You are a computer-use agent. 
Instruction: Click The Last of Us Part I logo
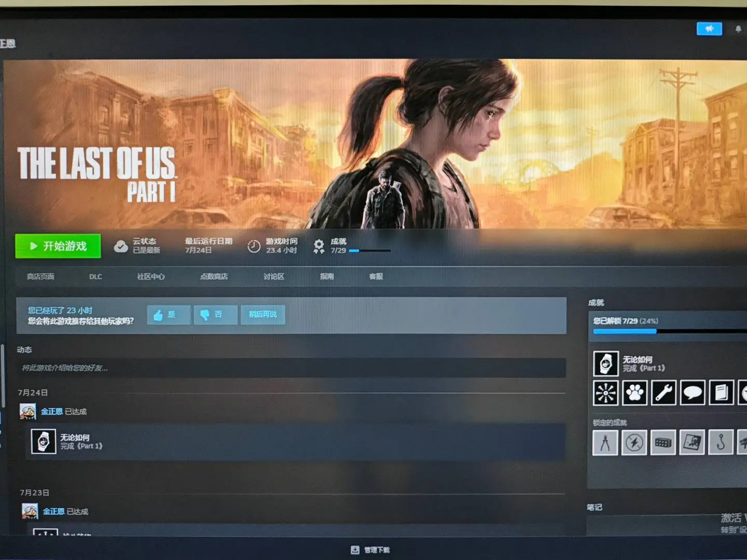(x=96, y=174)
